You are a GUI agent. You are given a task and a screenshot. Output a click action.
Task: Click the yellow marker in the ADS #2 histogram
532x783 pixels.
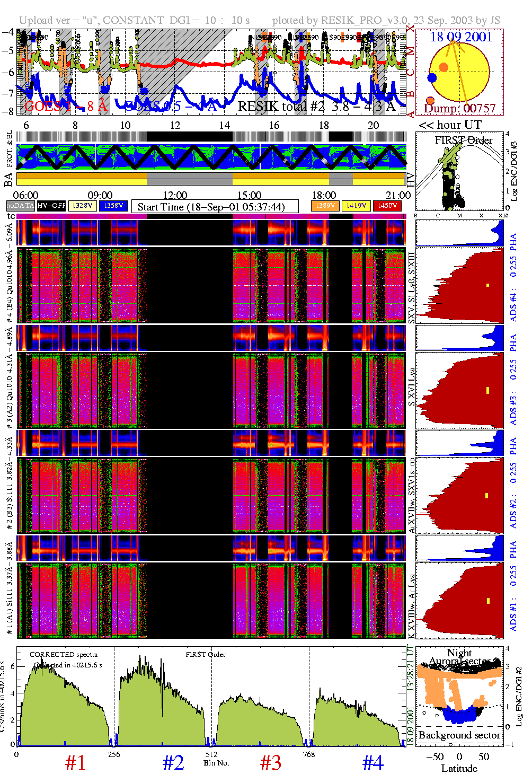[x=487, y=496]
